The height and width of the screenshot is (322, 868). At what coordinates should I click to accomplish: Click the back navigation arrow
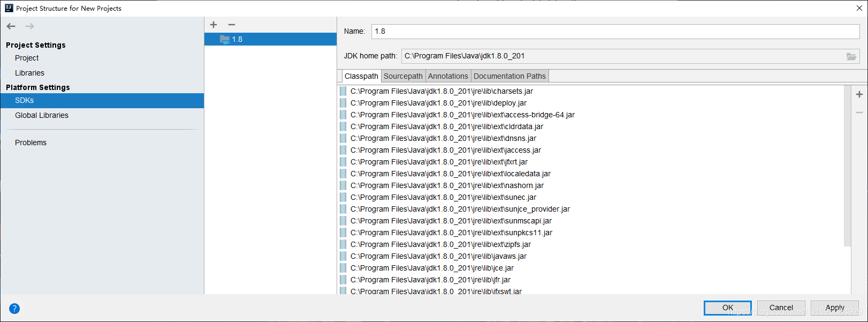11,26
